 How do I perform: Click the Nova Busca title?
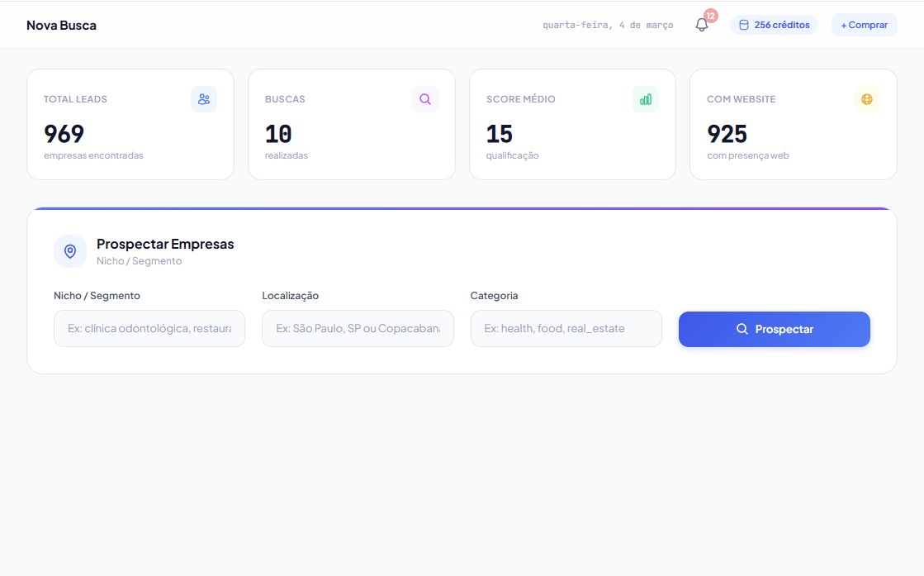62,25
